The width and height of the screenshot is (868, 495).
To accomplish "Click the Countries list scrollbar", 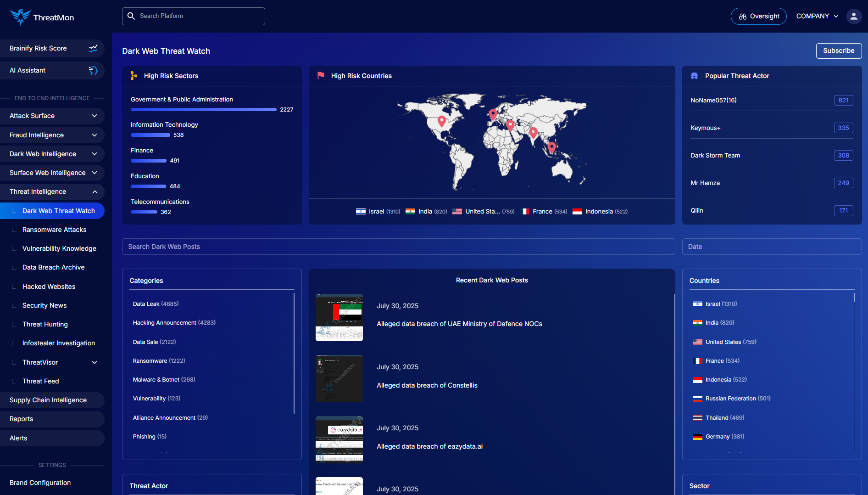I will click(854, 298).
